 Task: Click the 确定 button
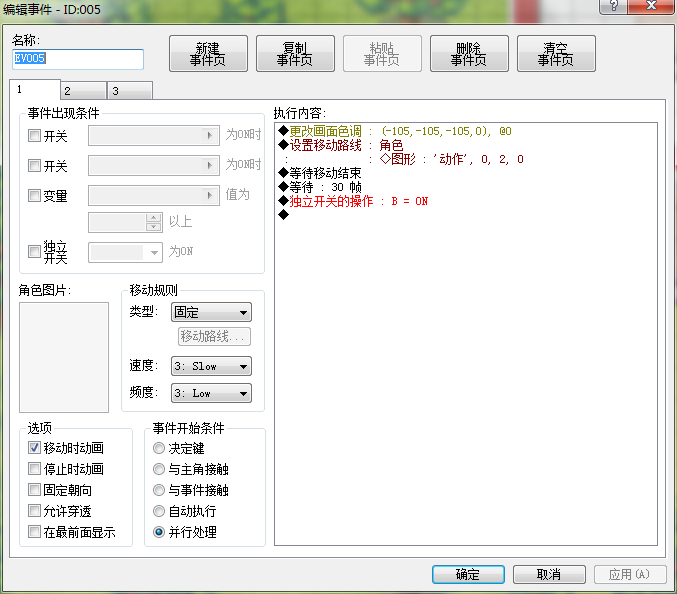click(x=468, y=575)
